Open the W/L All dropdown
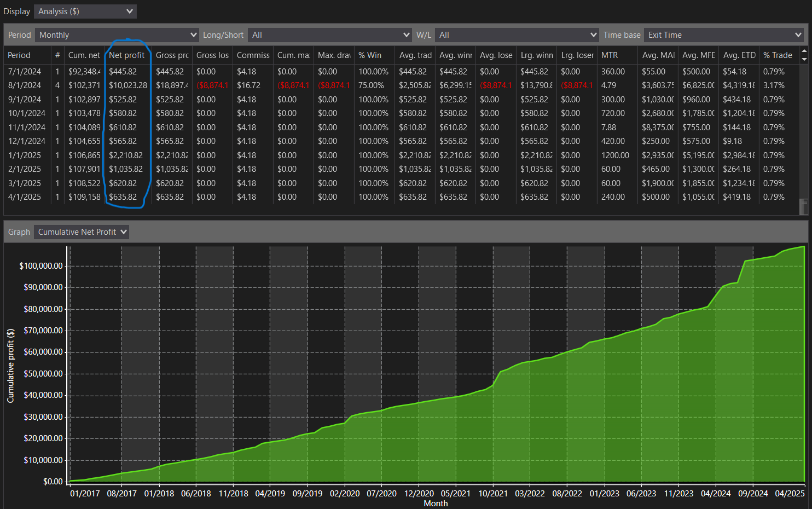The height and width of the screenshot is (509, 812). 517,35
